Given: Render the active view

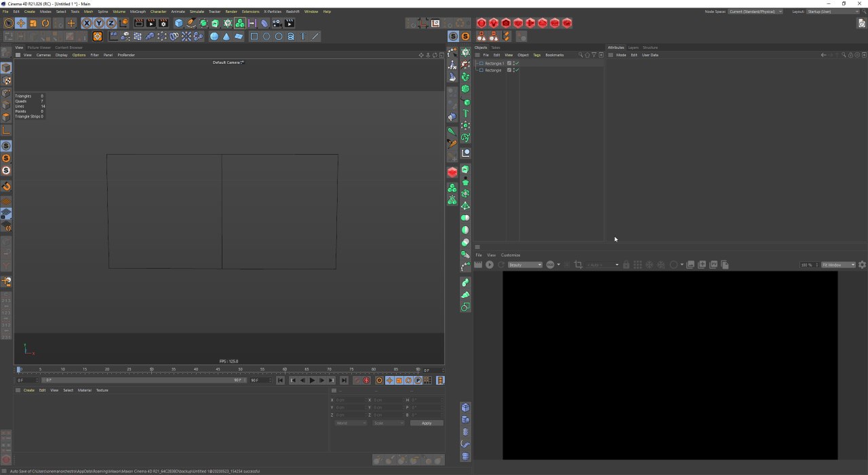Looking at the screenshot, I should 139,23.
